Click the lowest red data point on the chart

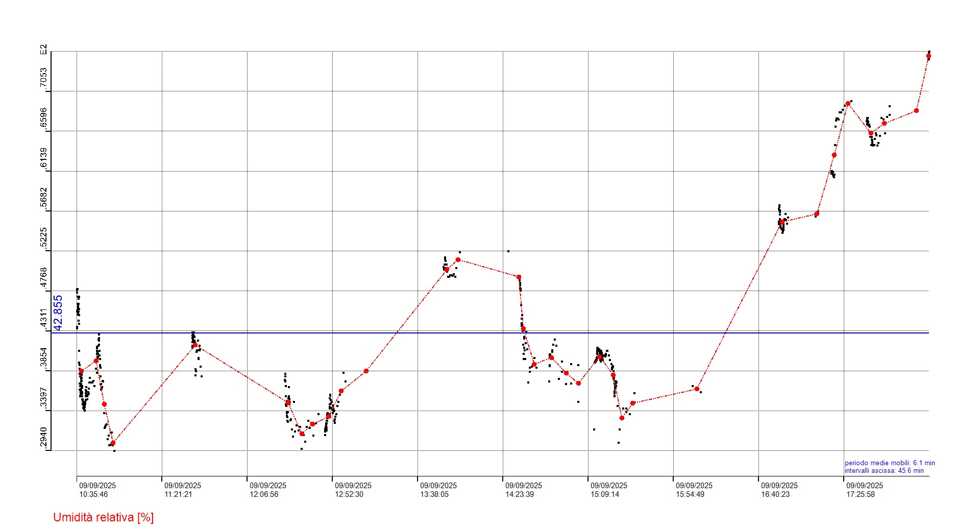113,443
